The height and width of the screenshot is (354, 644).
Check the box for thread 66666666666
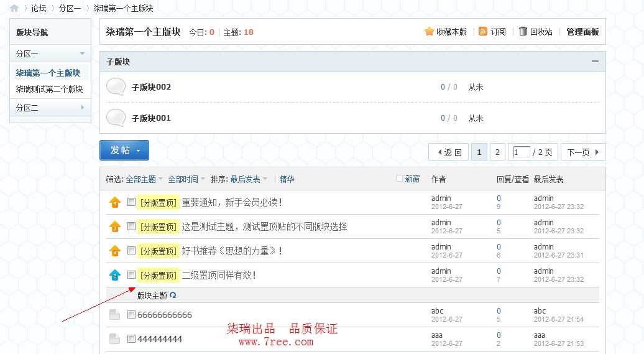point(131,315)
